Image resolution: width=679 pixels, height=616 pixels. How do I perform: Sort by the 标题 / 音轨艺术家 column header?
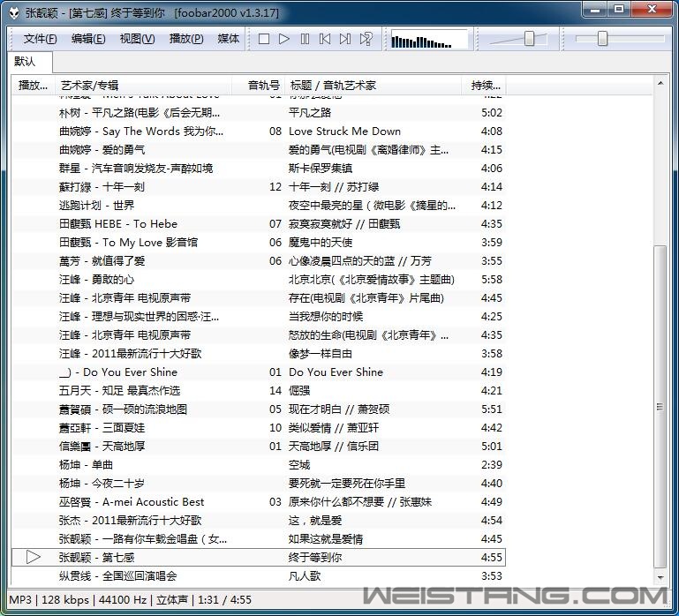(373, 86)
